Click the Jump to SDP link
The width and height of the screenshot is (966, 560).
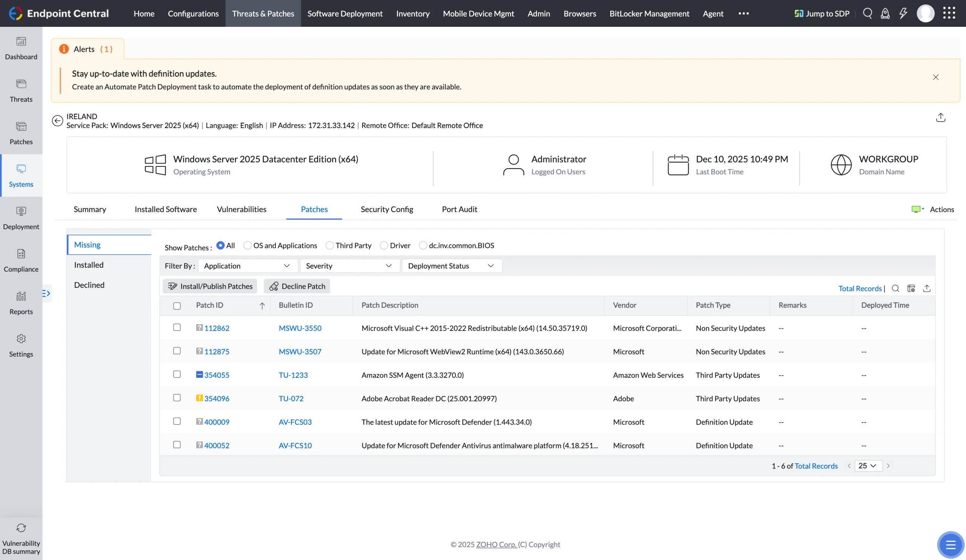[822, 14]
